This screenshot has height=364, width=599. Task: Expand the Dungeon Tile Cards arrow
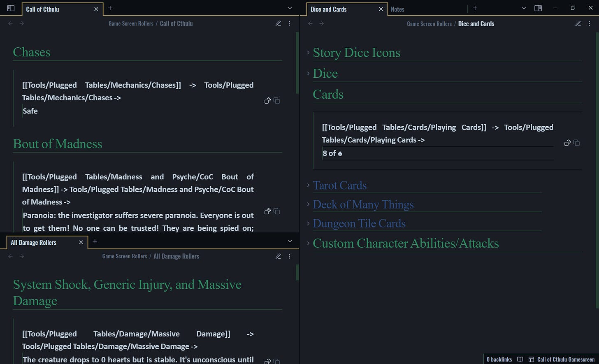[308, 223]
